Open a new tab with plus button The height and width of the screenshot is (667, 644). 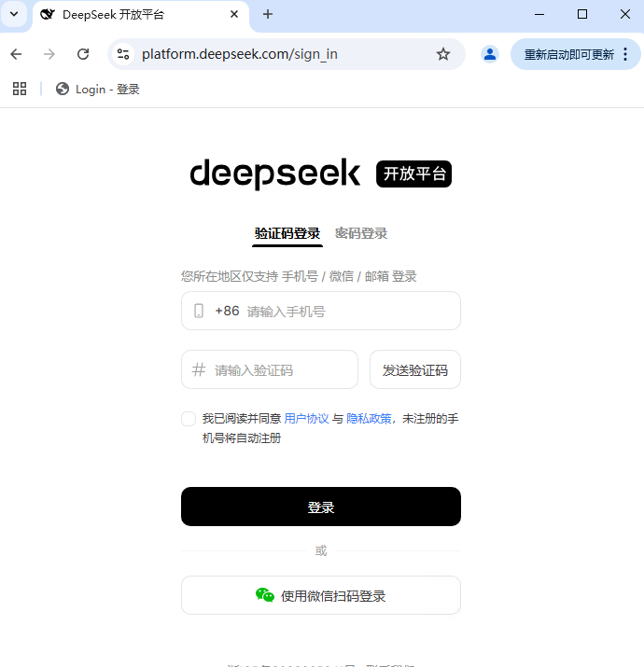pyautogui.click(x=268, y=14)
